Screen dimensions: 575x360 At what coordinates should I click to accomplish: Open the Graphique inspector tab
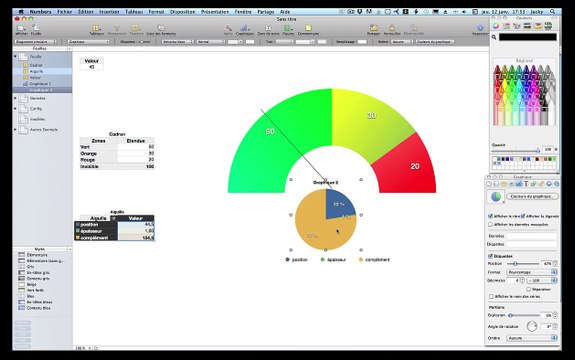coord(519,184)
